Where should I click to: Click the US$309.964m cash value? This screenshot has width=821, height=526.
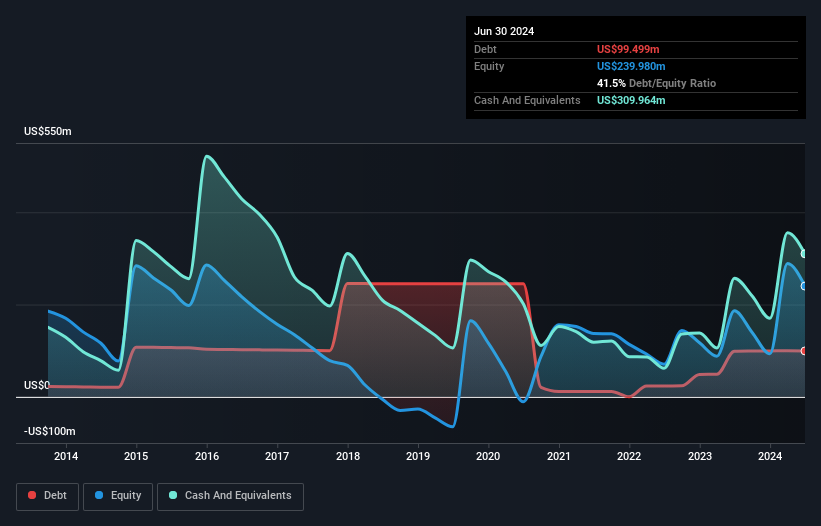[631, 100]
